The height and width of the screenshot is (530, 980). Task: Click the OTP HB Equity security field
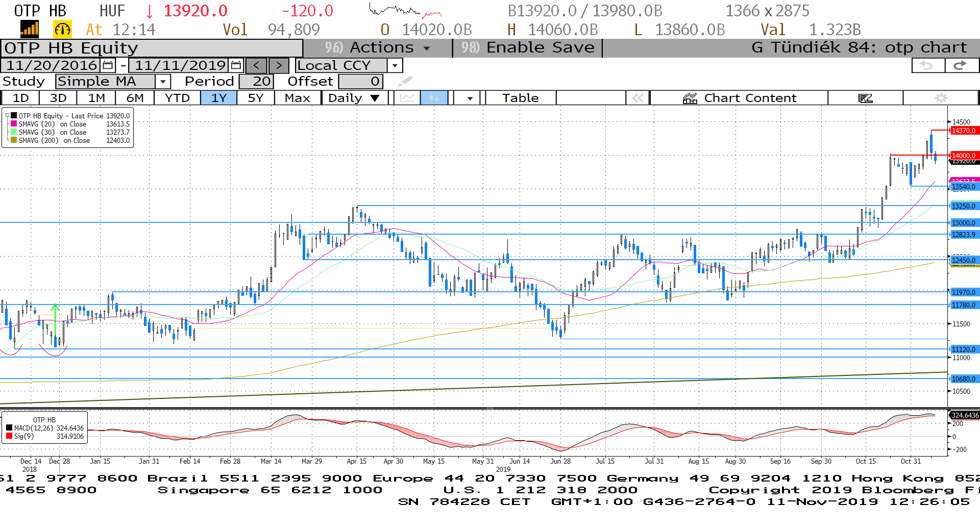(x=152, y=48)
